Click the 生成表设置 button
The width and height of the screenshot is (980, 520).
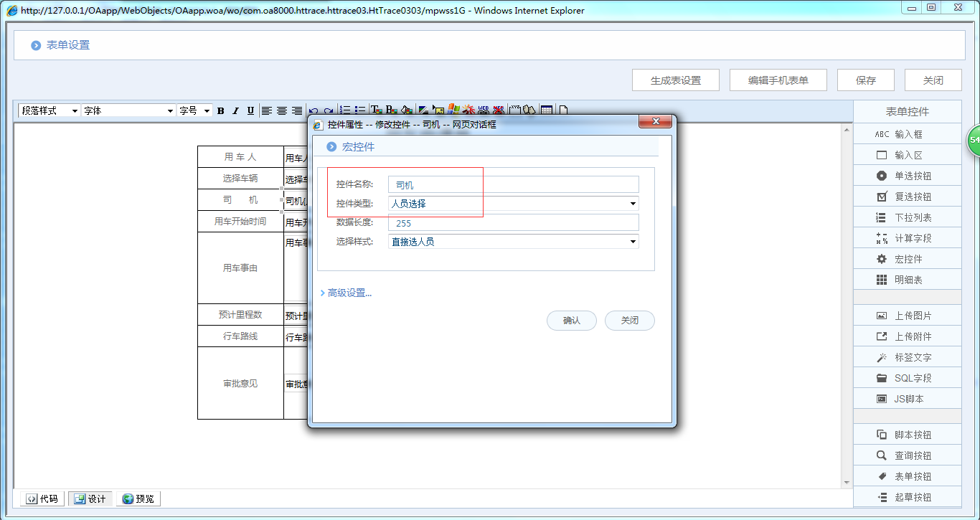pyautogui.click(x=675, y=80)
